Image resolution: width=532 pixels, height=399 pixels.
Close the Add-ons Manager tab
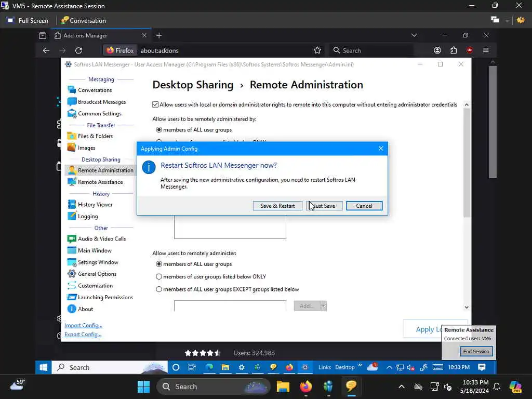(144, 36)
